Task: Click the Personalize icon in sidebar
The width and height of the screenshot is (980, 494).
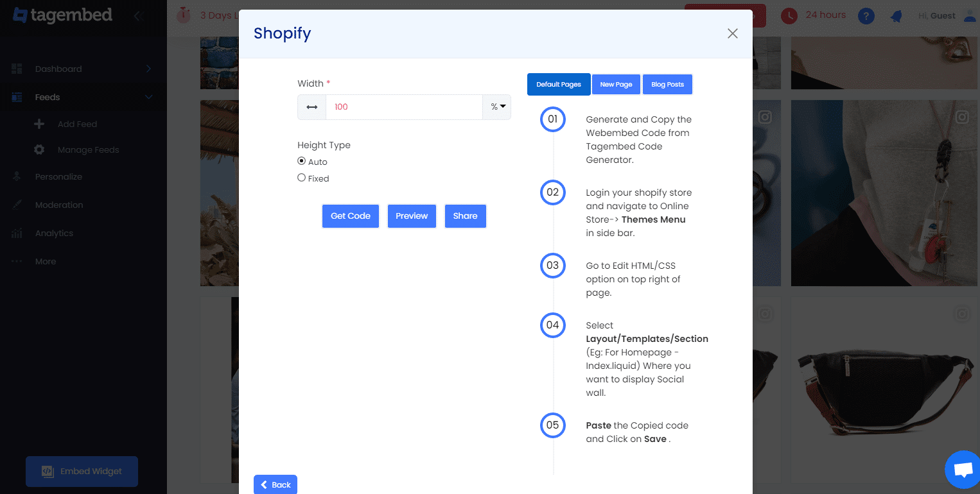Action: tap(17, 176)
